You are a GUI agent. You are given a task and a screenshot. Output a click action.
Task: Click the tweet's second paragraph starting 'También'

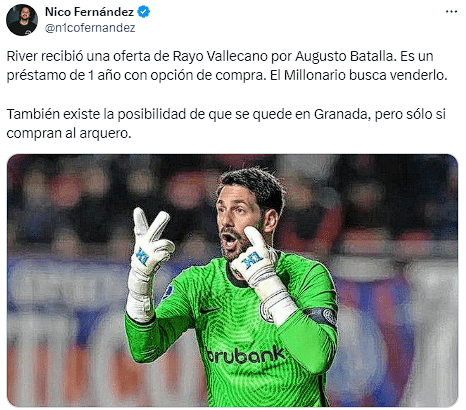coord(226,124)
